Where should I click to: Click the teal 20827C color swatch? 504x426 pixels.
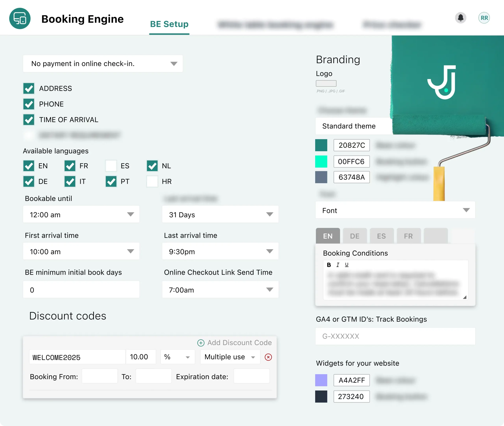pos(321,145)
